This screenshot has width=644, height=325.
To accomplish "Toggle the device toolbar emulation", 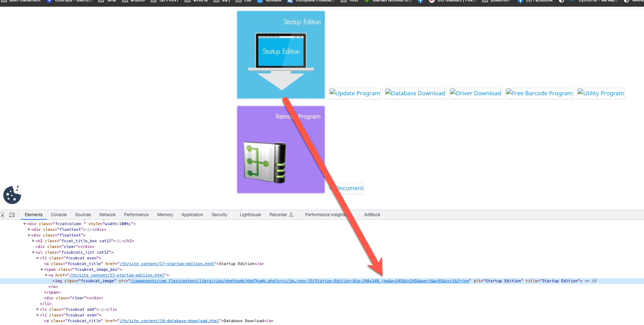I will [12, 214].
